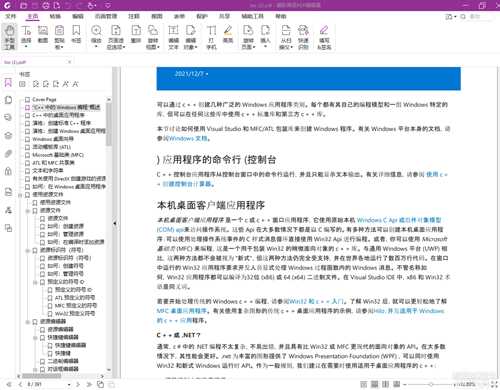This screenshot has height=390, width=500.
Task: Click the increase bookmark font size icon
Action: [66, 84]
